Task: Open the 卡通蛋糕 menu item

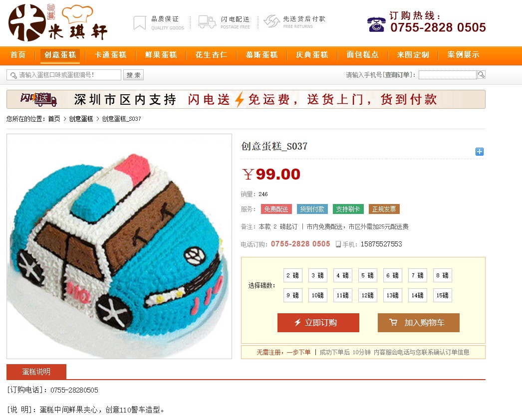Action: coord(110,55)
